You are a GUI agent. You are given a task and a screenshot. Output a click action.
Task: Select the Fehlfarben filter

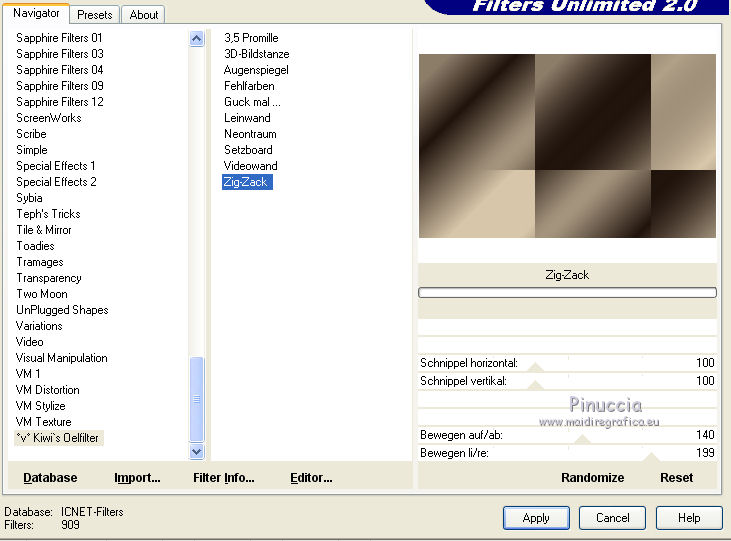click(249, 86)
